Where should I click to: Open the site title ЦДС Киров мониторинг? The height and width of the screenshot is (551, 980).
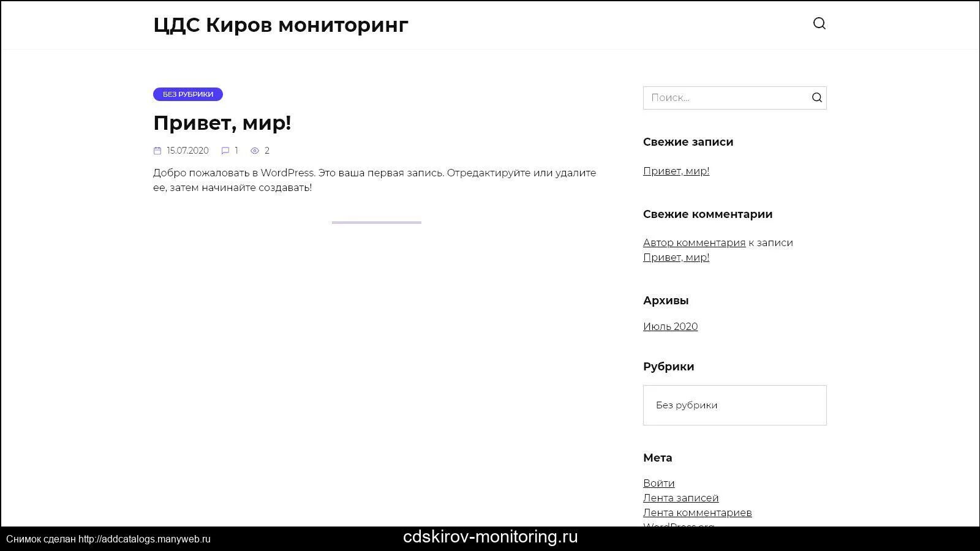(281, 25)
